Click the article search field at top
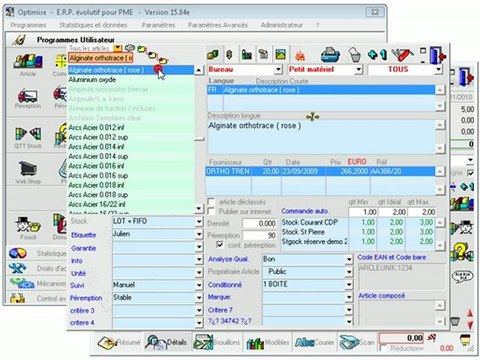The width and height of the screenshot is (480, 360). click(101, 58)
